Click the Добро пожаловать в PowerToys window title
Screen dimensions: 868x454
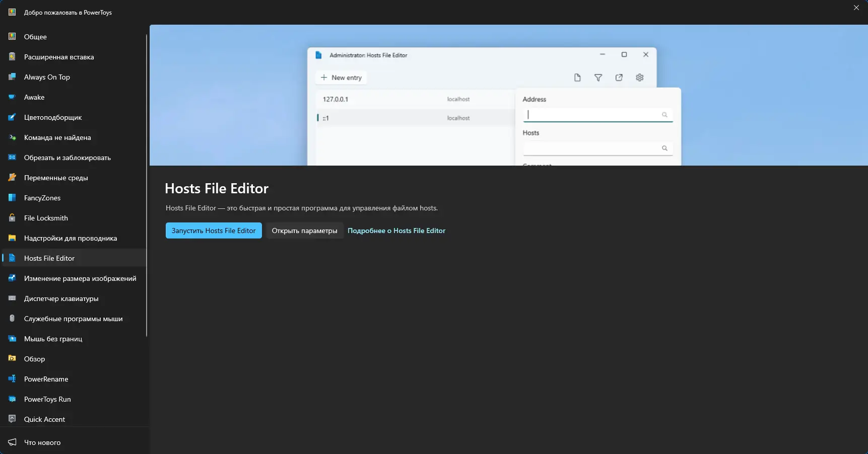coord(68,13)
